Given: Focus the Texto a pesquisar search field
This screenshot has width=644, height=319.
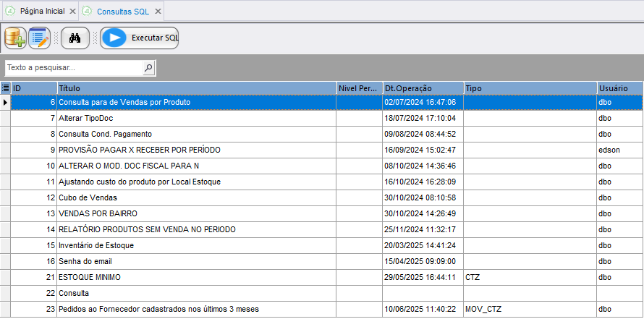Looking at the screenshot, I should (72, 68).
